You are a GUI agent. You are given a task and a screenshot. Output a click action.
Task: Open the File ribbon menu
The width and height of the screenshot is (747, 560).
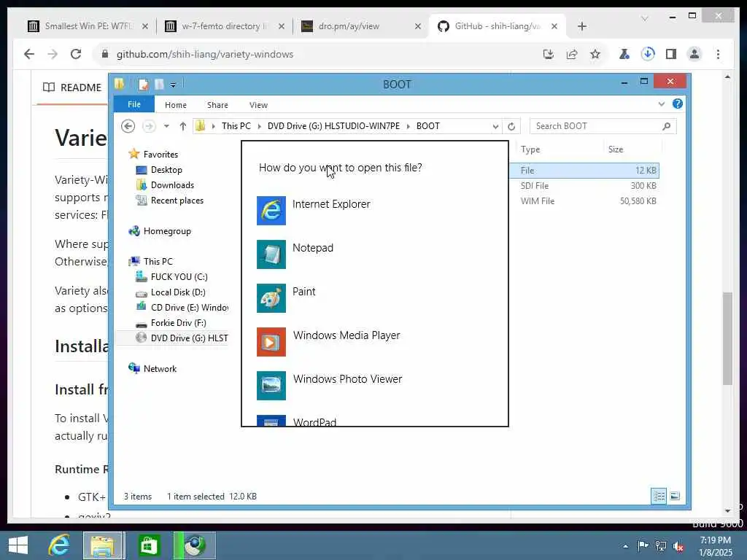click(134, 104)
